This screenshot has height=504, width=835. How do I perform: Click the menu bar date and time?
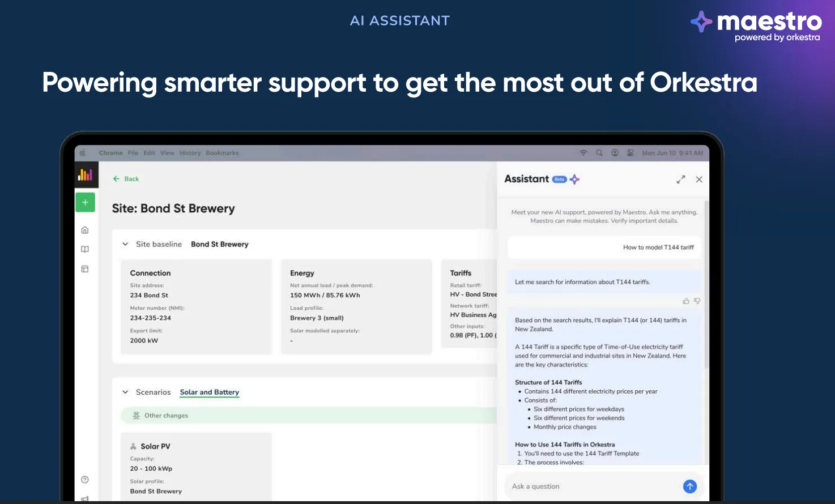(672, 153)
